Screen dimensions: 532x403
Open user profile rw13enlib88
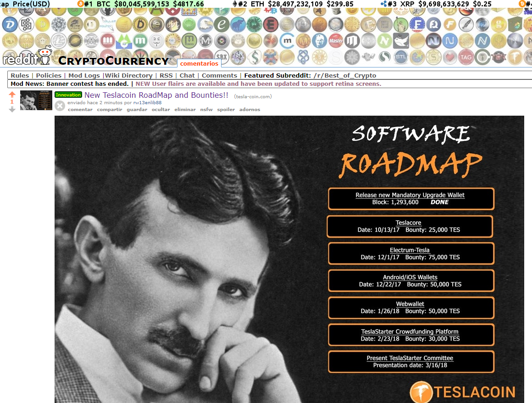click(x=147, y=102)
